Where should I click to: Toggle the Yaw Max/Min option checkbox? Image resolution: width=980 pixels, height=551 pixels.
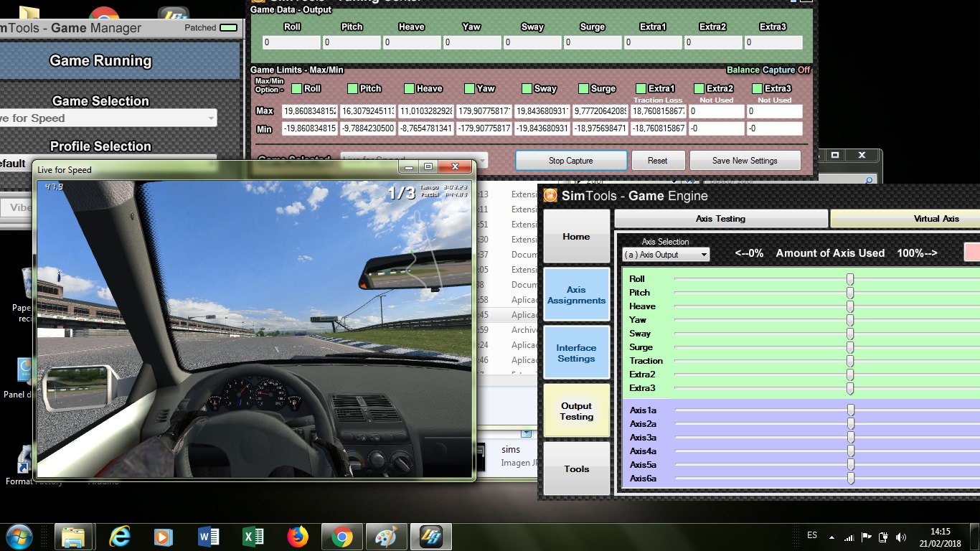(x=469, y=88)
